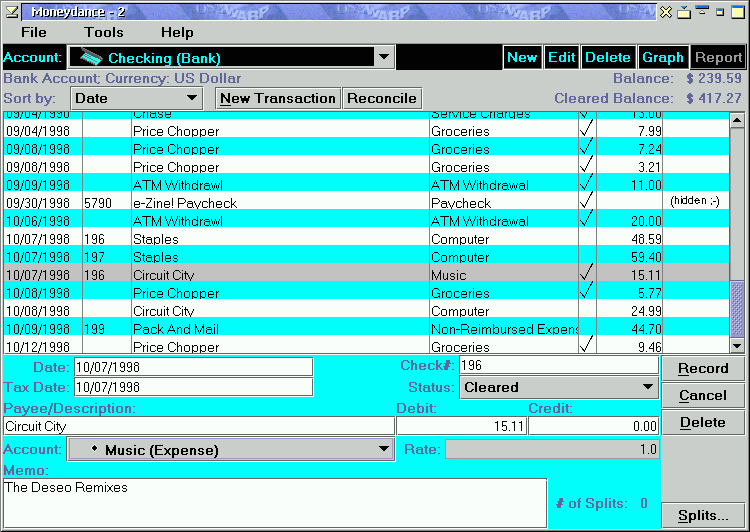Click the transaction Delete button under Cancel
750x532 pixels.
[703, 422]
